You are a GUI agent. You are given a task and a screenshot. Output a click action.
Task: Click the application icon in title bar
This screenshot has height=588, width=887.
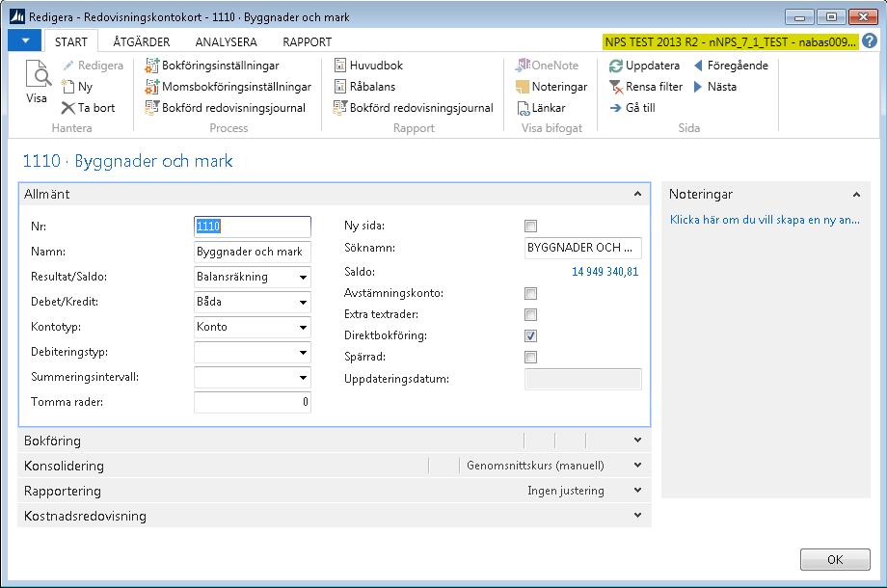17,16
